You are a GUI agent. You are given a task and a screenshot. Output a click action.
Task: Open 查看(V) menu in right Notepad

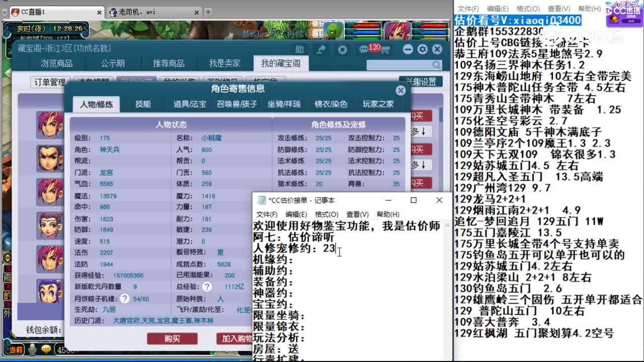pos(559,9)
